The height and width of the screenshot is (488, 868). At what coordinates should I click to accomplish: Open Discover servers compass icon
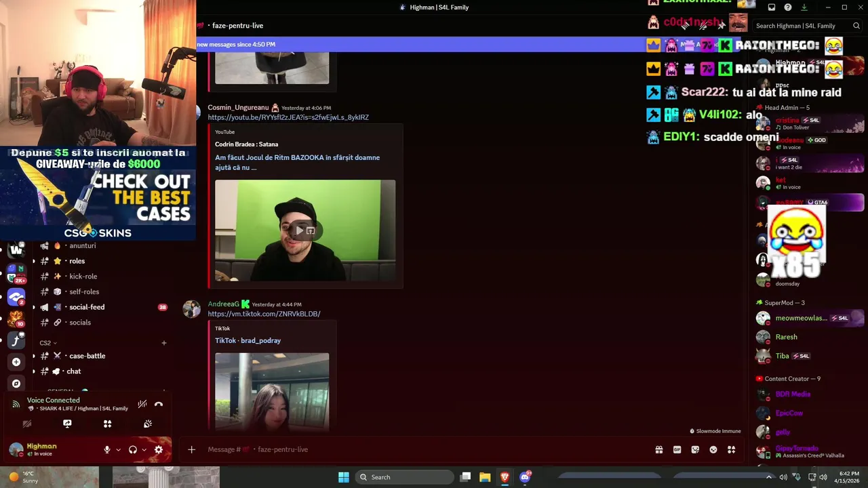click(x=16, y=384)
